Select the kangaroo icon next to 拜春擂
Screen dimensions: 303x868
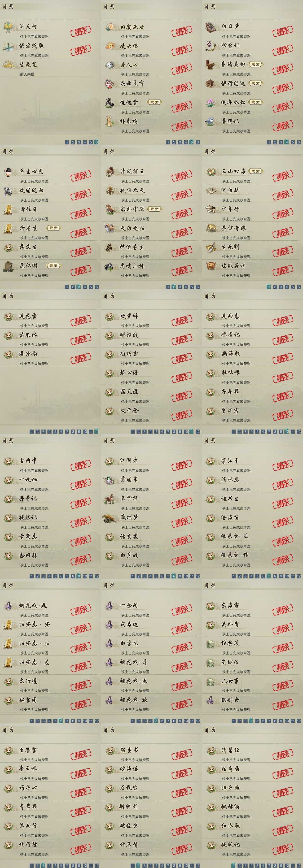[x=109, y=121]
